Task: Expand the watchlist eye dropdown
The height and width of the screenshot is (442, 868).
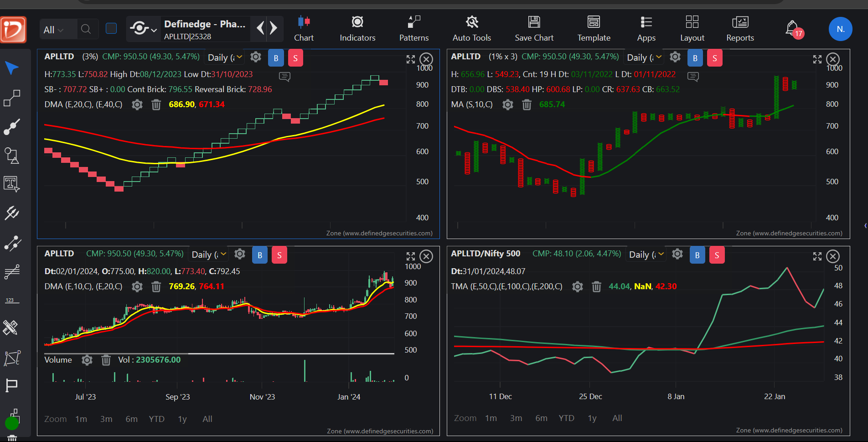Action: click(143, 29)
